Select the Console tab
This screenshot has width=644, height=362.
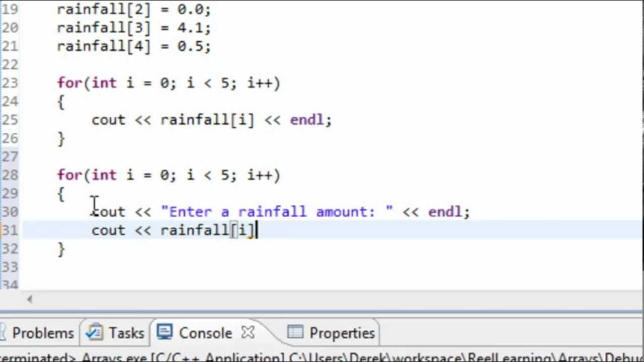[x=205, y=333]
